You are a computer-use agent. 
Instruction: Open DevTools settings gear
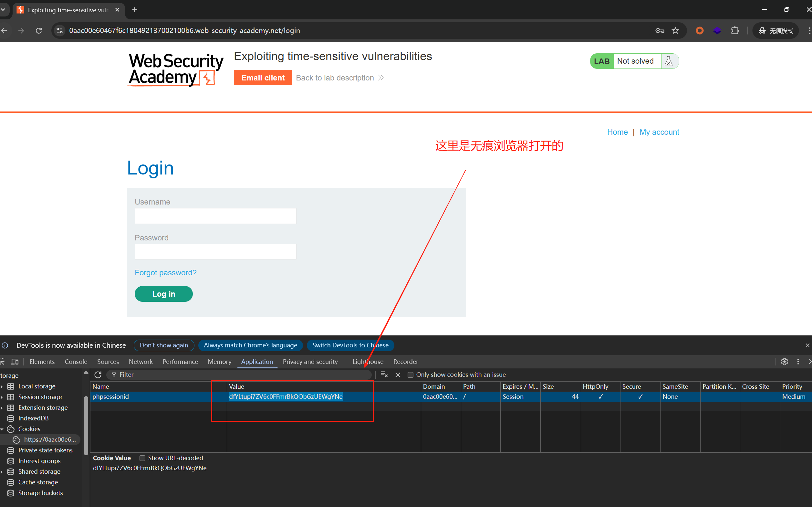784,362
